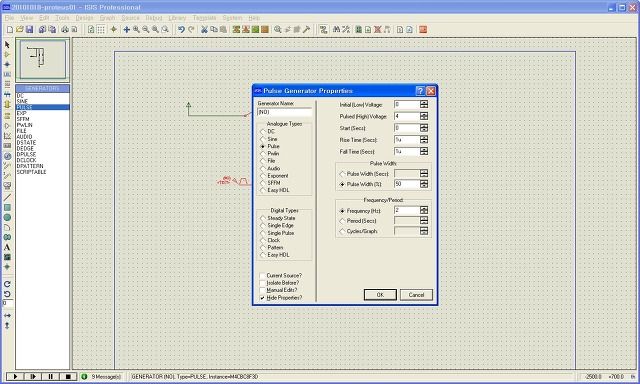The image size is (640, 384).
Task: Select the arrow Selection mode tool
Action: click(7, 44)
